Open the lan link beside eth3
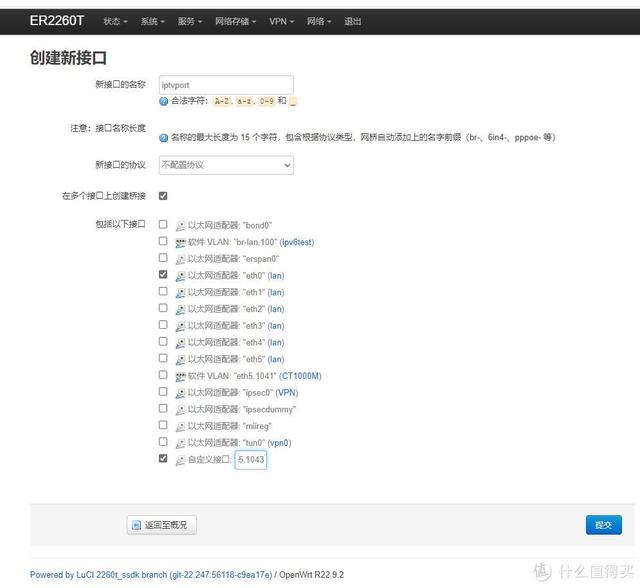 coord(276,326)
